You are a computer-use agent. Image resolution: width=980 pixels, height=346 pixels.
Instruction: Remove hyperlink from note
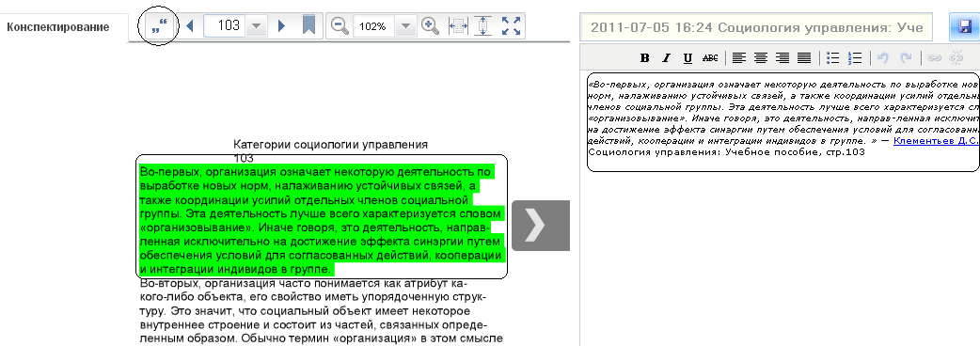point(956,58)
